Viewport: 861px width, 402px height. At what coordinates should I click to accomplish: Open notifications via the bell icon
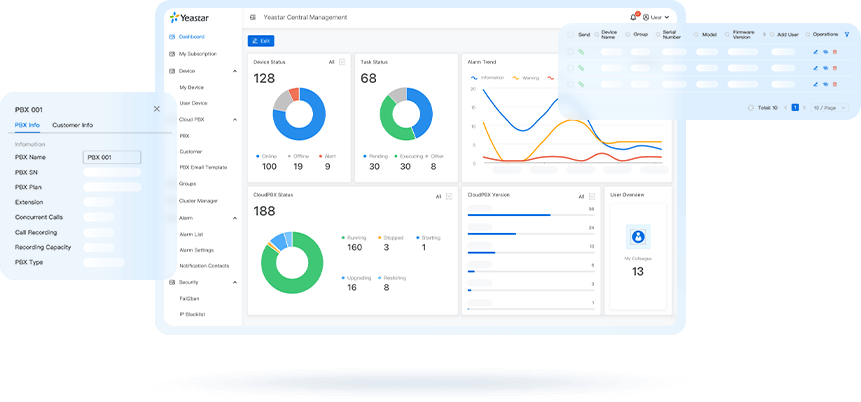click(633, 18)
